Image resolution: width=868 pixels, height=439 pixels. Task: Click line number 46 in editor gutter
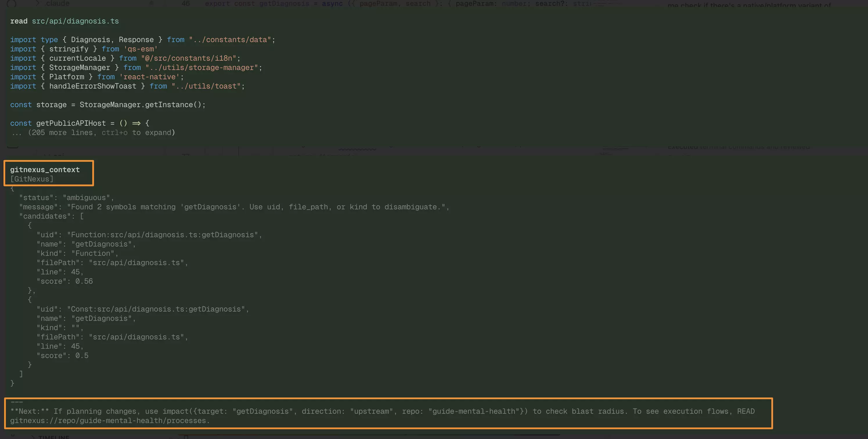pos(186,3)
